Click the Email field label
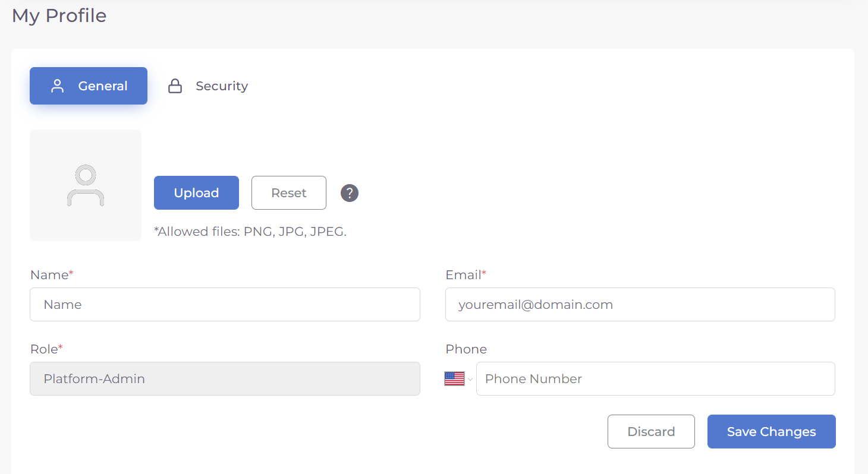The height and width of the screenshot is (474, 868). pos(463,275)
